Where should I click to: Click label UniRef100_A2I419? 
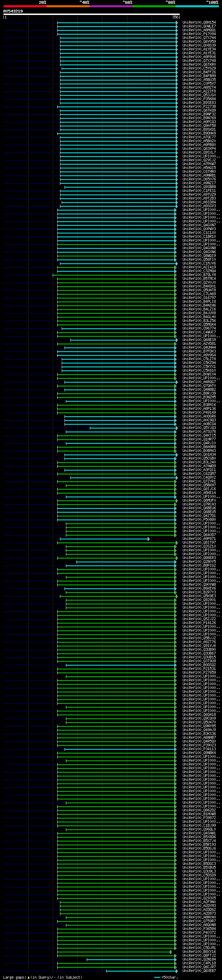[199, 267]
